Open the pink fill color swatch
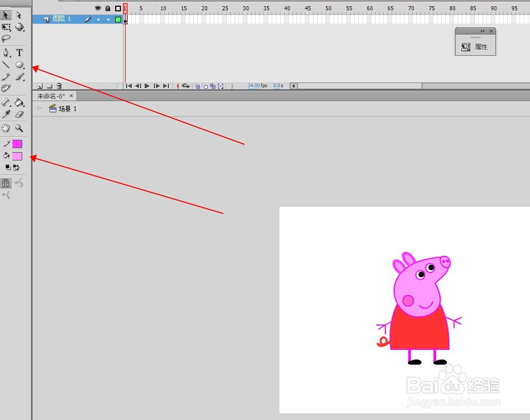530x420 pixels. 17,156
